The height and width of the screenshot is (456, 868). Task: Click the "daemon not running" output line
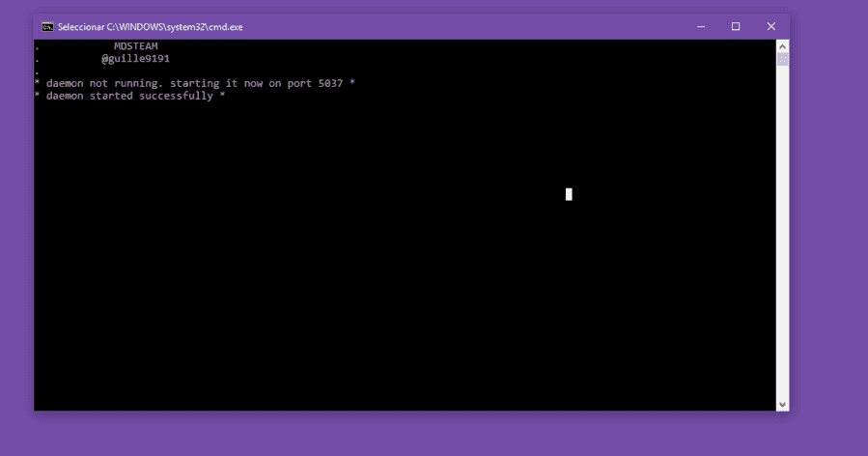(195, 83)
